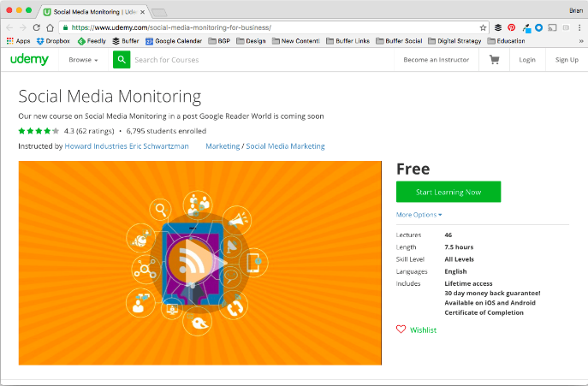588x386 pixels.
Task: Click the star rating 4.3 (62 ratings)
Action: click(67, 131)
